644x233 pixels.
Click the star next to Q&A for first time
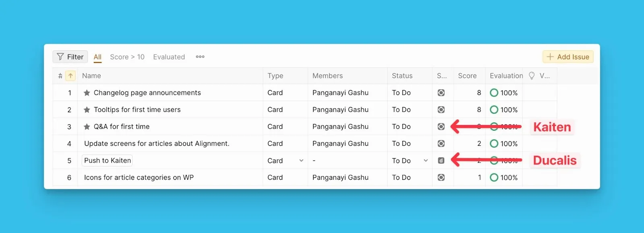(x=87, y=127)
